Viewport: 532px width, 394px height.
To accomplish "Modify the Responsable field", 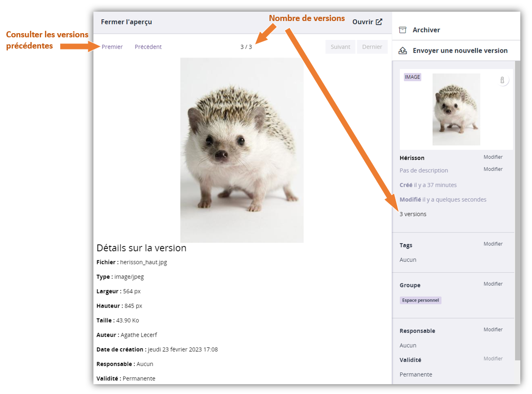I will point(493,330).
